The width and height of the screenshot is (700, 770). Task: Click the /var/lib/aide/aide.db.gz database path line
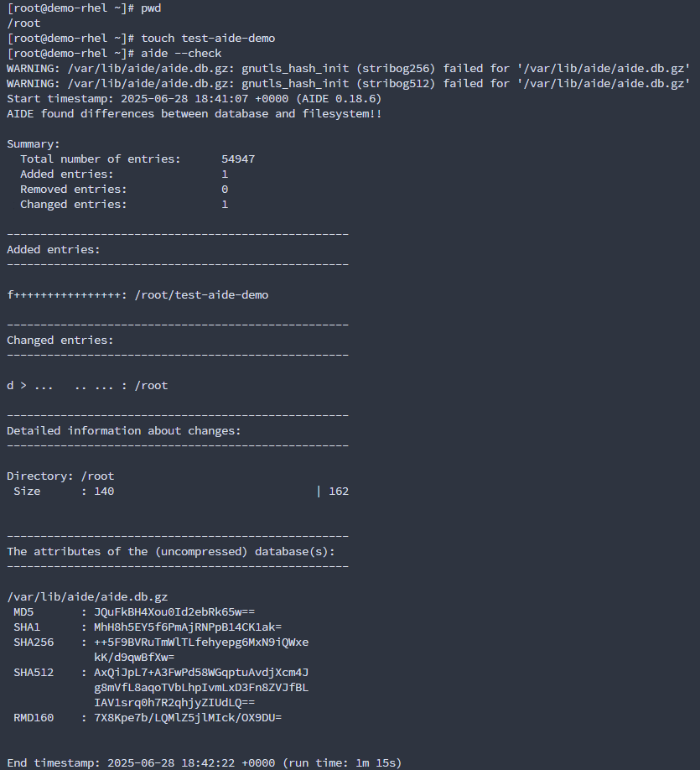pyautogui.click(x=87, y=596)
